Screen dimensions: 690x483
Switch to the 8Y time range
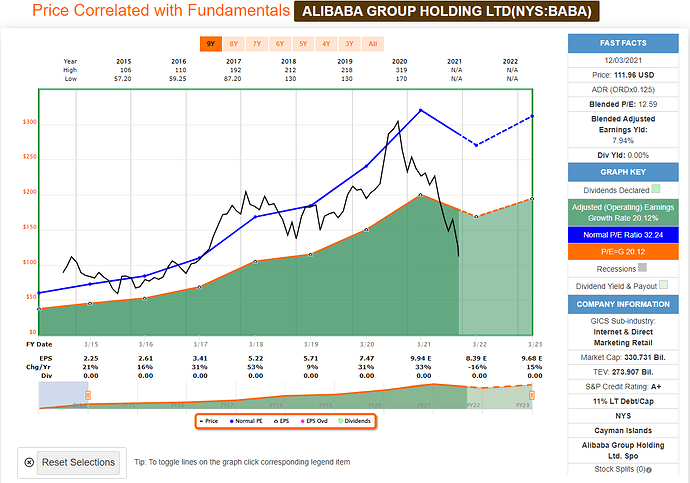coord(234,44)
